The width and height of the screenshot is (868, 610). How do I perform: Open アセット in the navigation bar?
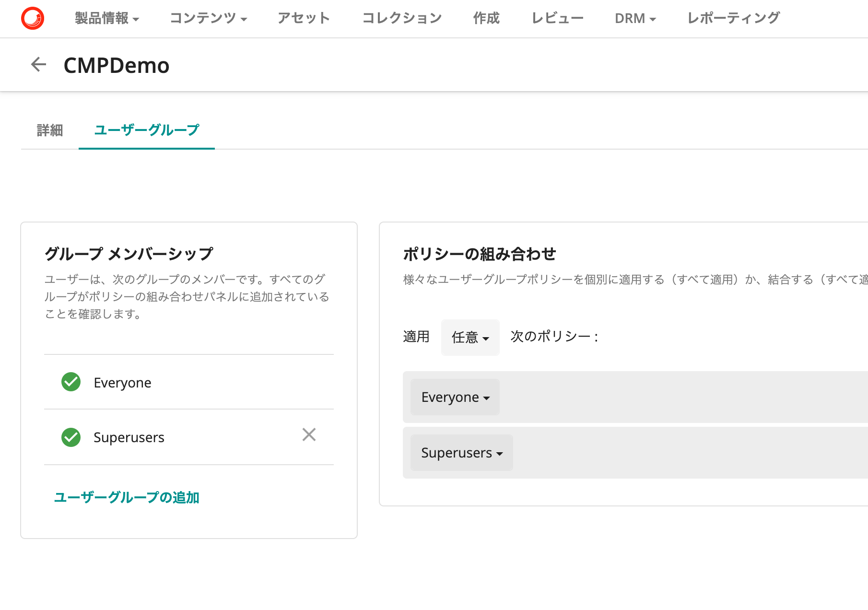pos(304,18)
